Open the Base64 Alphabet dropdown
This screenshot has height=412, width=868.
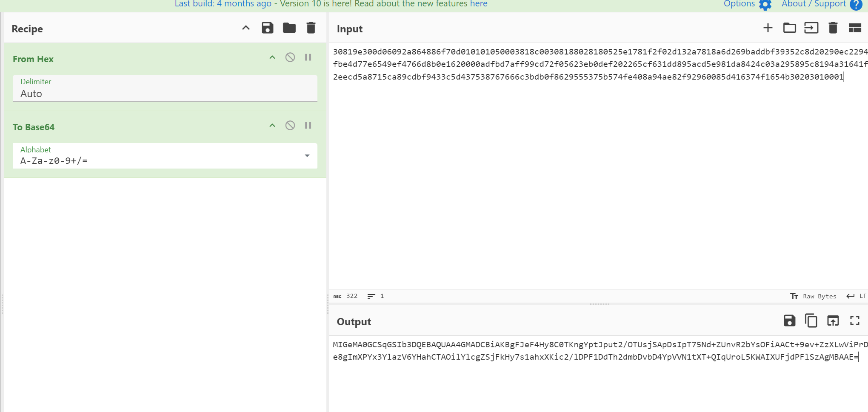pos(307,156)
